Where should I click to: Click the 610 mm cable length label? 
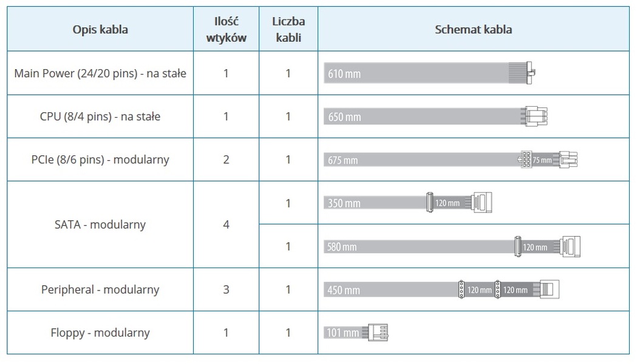click(344, 74)
